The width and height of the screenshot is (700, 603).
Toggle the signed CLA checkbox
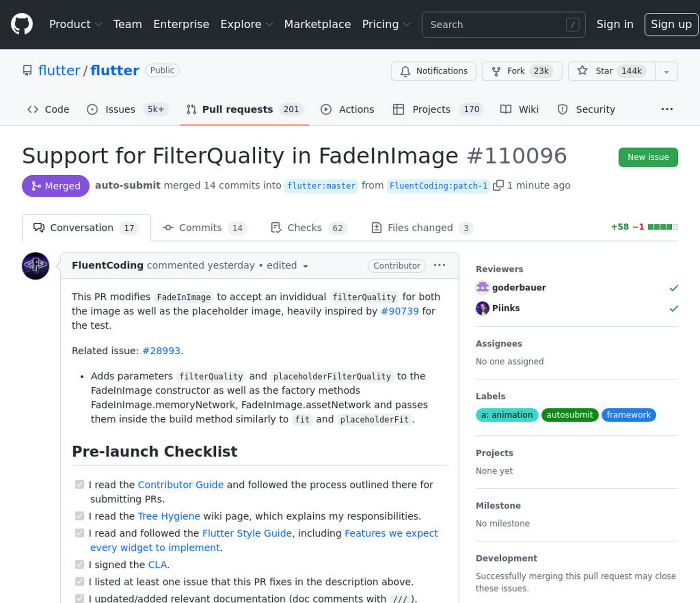pos(80,564)
